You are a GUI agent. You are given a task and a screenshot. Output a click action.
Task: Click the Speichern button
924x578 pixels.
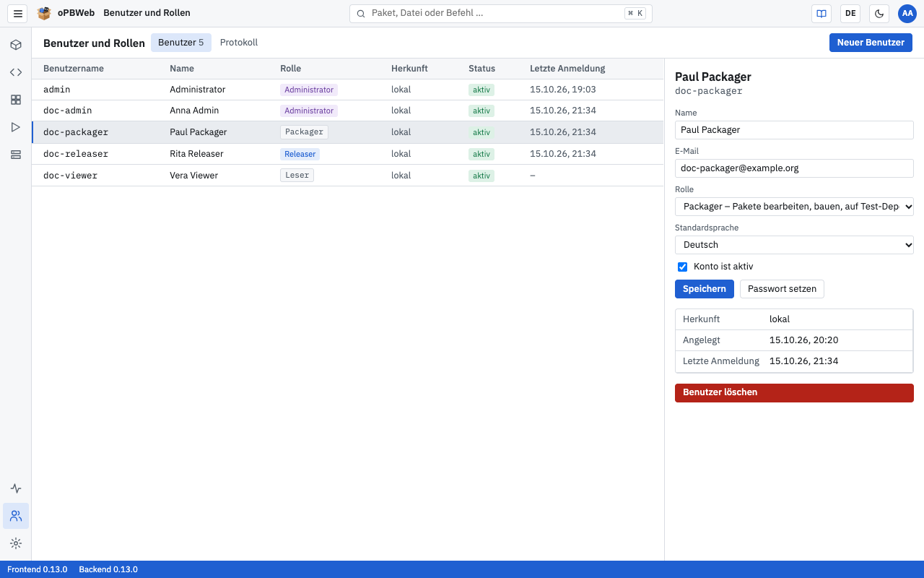[x=705, y=289]
